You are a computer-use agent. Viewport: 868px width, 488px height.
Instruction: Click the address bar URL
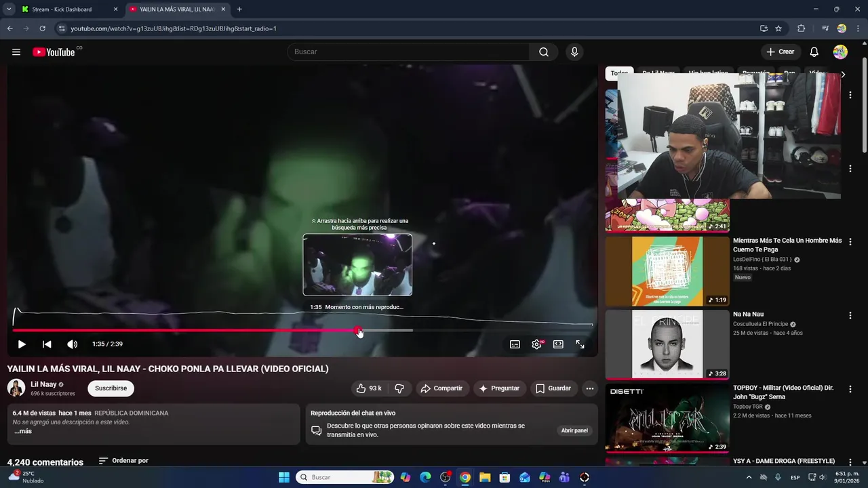[x=174, y=28]
